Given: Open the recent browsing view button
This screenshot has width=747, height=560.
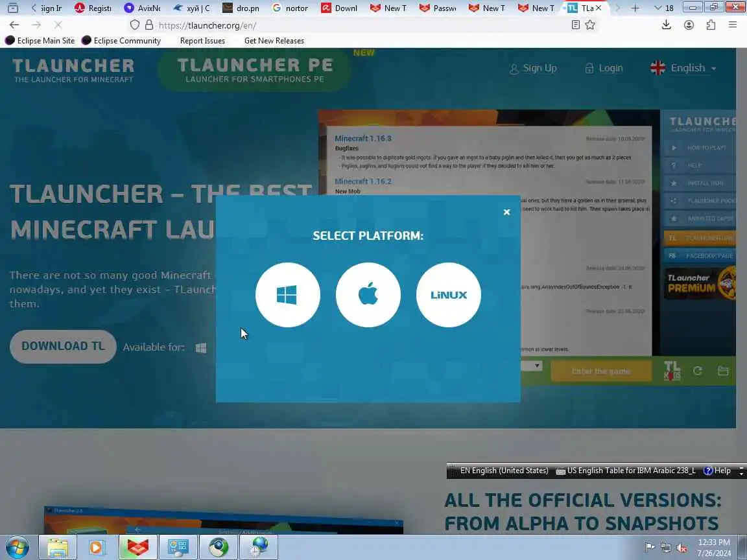Looking at the screenshot, I should click(13, 8).
